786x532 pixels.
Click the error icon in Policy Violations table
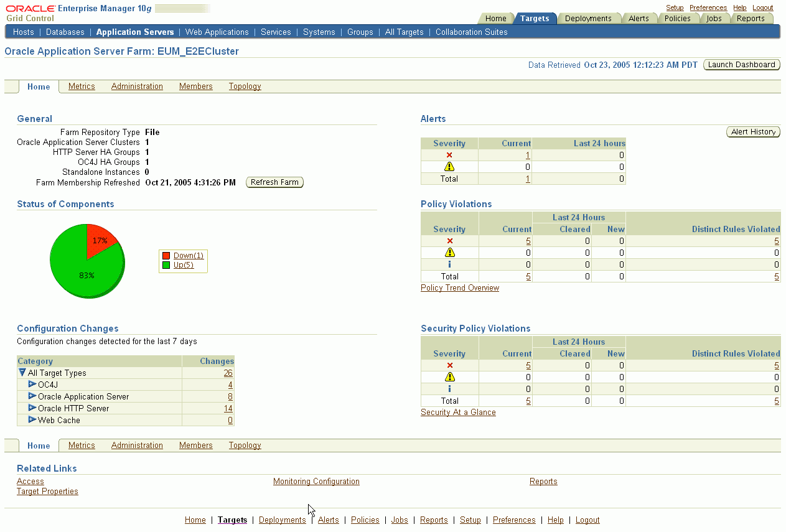449,241
